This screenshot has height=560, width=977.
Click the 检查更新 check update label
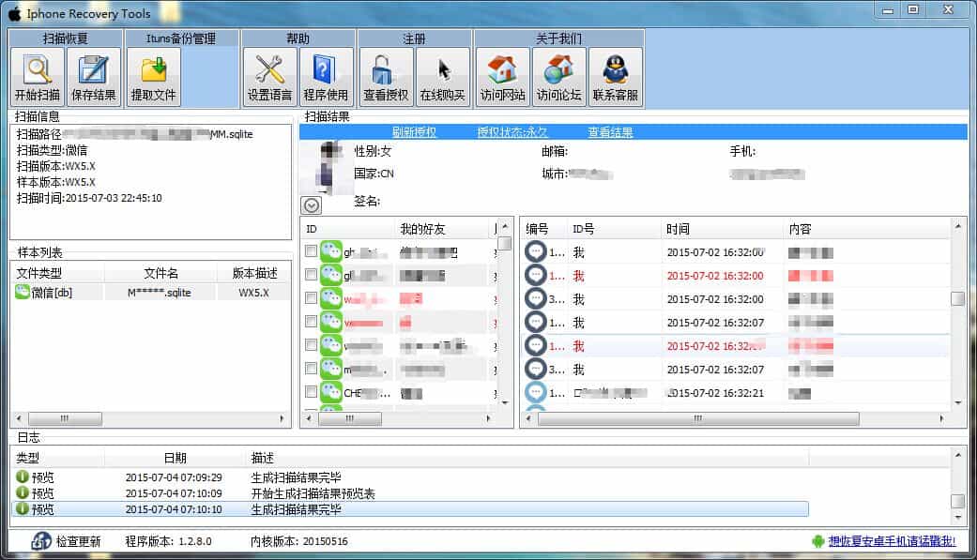pyautogui.click(x=79, y=541)
